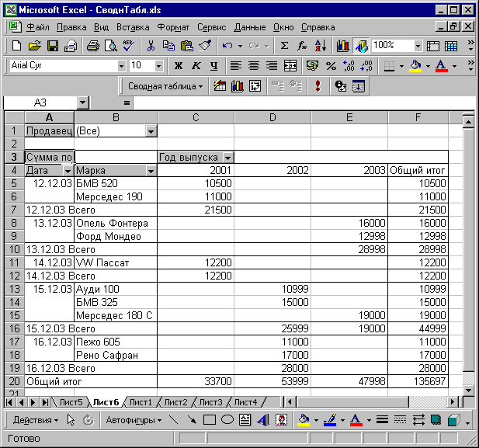This screenshot has width=479, height=448.
Task: Click the Cut scissors icon
Action: 151,46
